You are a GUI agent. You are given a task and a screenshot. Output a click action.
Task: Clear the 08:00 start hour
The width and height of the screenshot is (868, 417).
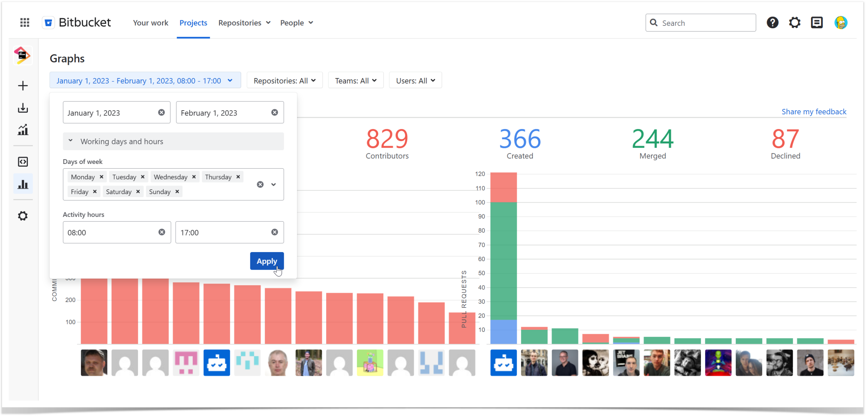coord(162,232)
